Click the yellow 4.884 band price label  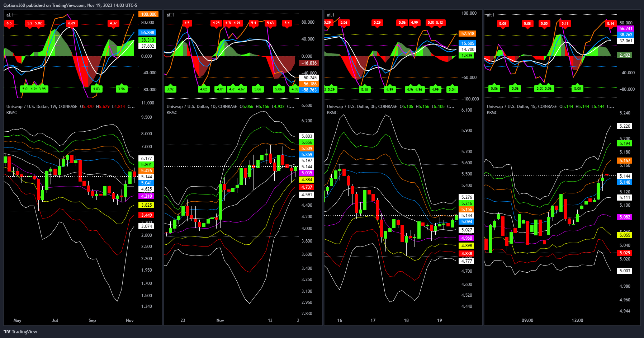[x=307, y=180]
